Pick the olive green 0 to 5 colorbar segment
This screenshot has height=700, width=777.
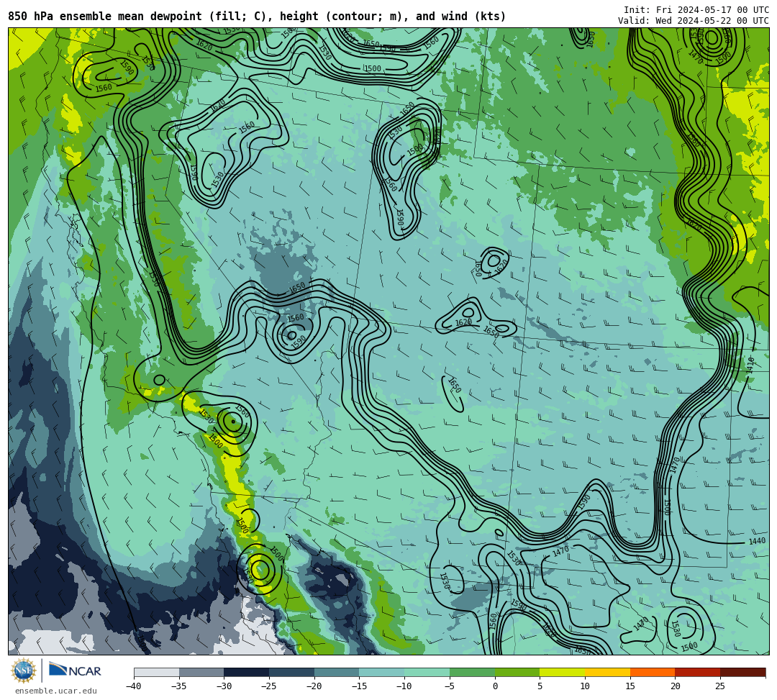517,672
